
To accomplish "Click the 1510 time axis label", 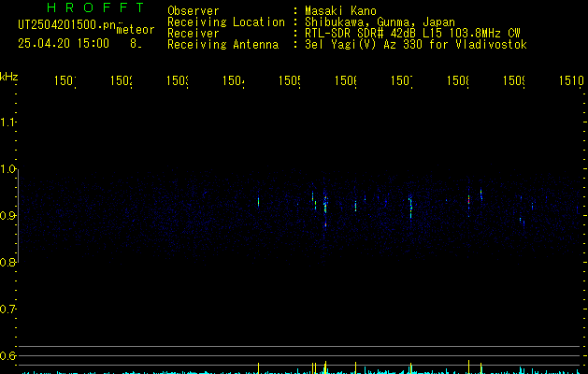I will tap(571, 80).
